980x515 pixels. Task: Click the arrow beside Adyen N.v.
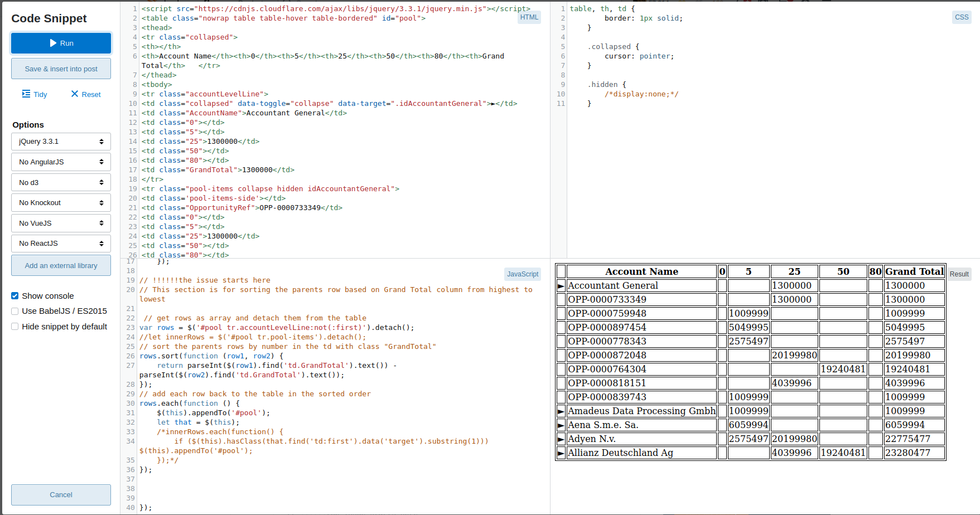pyautogui.click(x=561, y=439)
